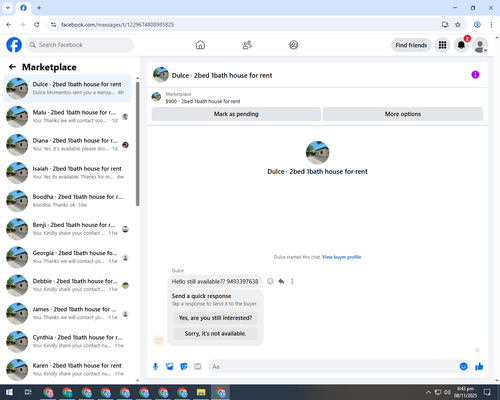Click the Find friends button
The width and height of the screenshot is (500, 400).
411,45
